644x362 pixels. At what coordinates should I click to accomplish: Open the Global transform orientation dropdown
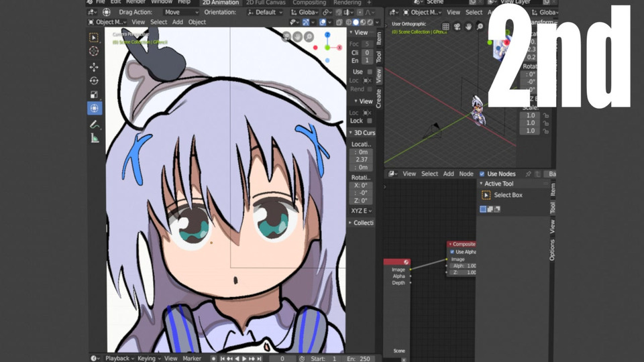(305, 12)
